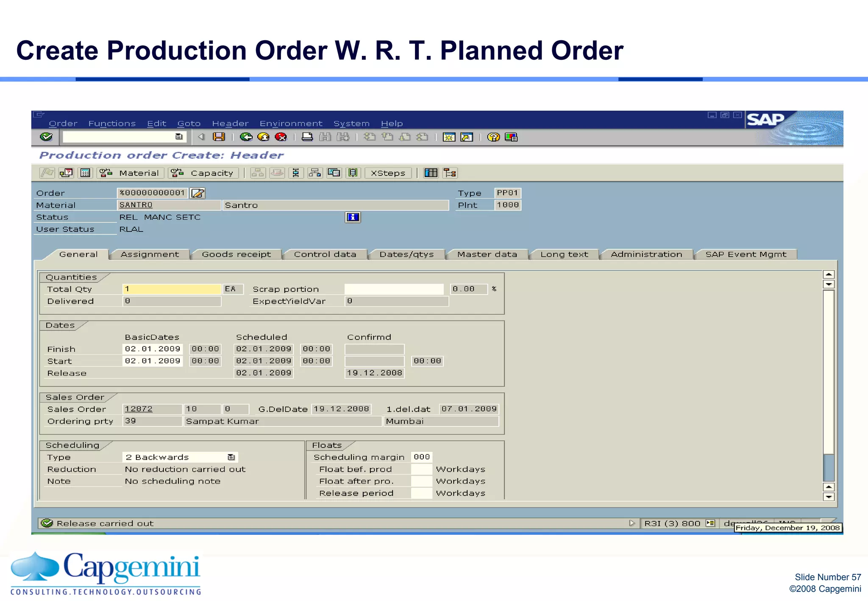Click the icon right of the flag in the toolbar
Image resolution: width=868 pixels, height=601 pixels.
click(x=66, y=173)
